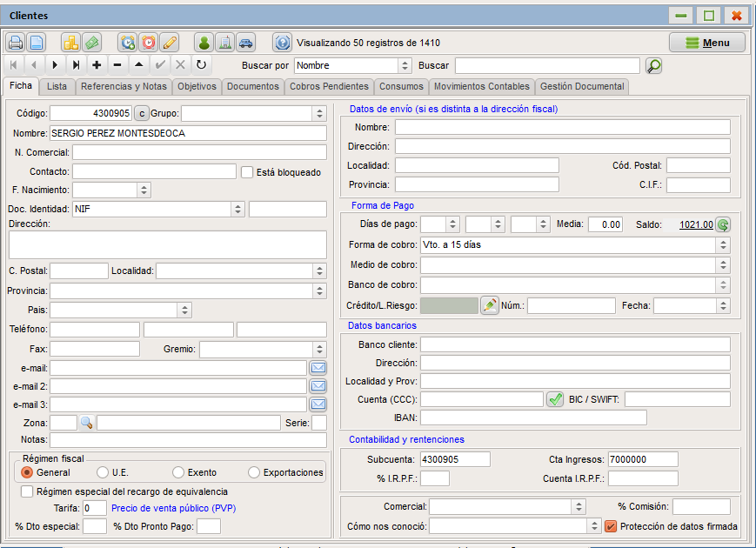Expand the 'Forma de cobro' dropdown
This screenshot has height=548, width=756.
click(x=723, y=244)
